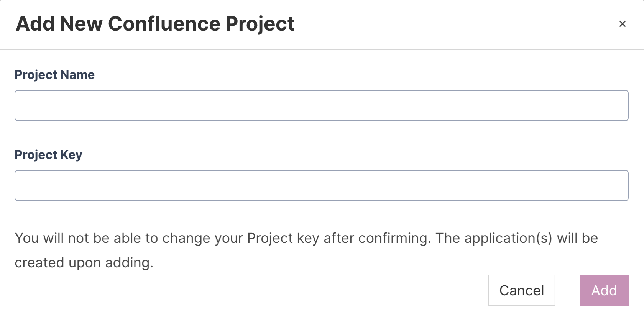The height and width of the screenshot is (311, 644).
Task: Place cursor in the first input field
Action: coord(321,106)
